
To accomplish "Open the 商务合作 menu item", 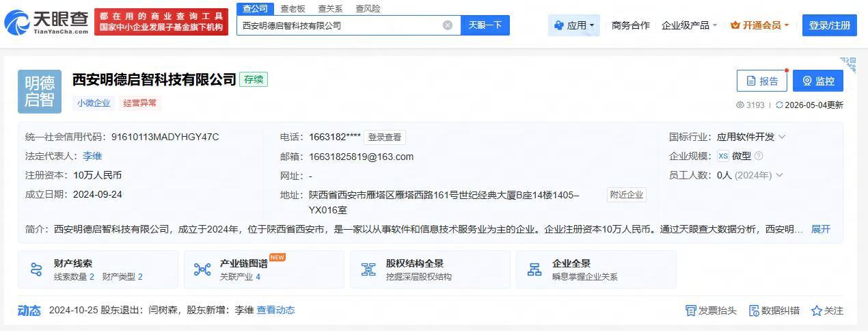I will coord(630,25).
